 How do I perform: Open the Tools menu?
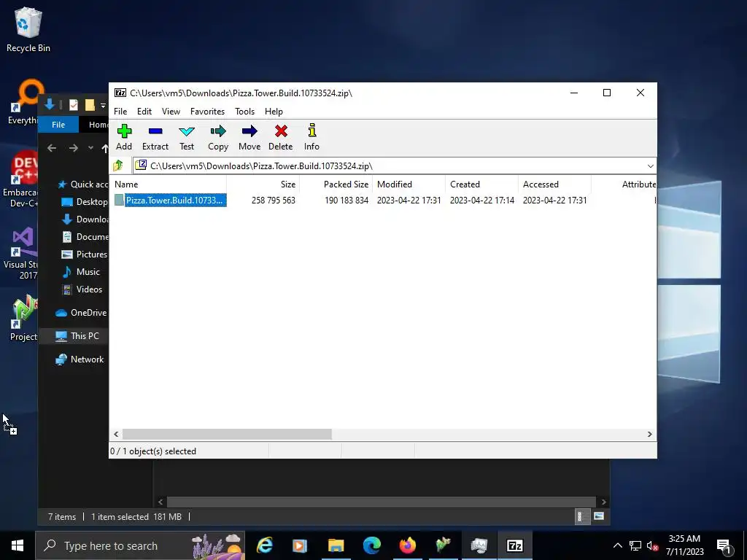[x=244, y=112]
